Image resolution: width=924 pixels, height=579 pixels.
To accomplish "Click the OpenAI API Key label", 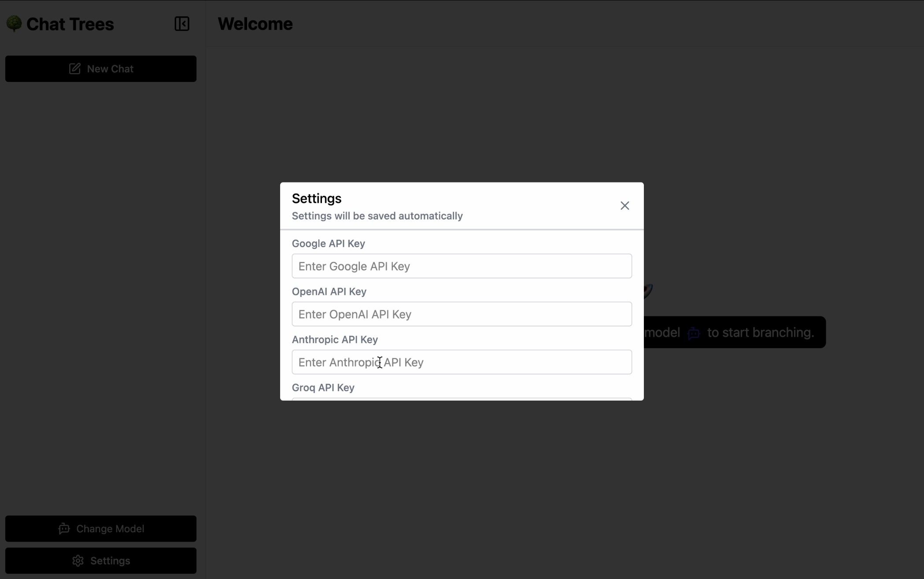I will tap(329, 292).
